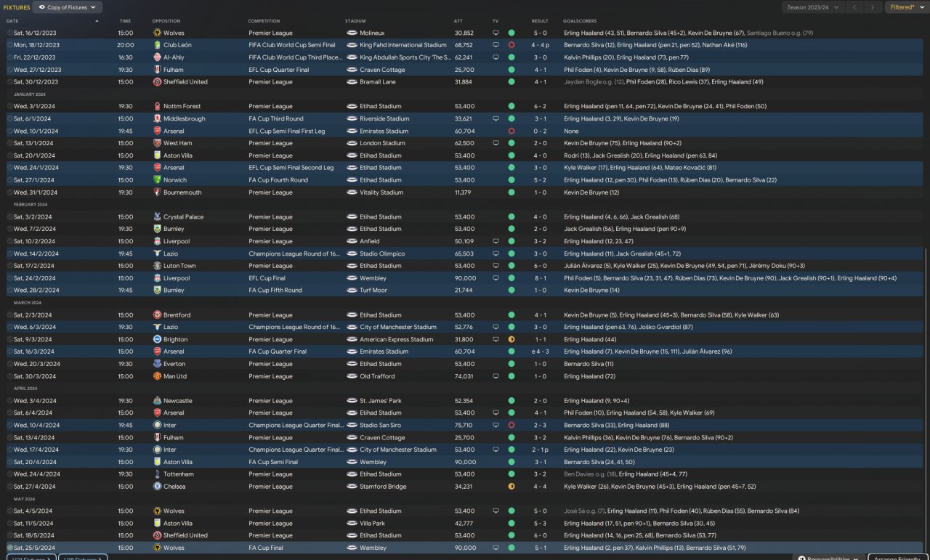Toggle the selection circle for Sat, 16/12/2023 row
The width and height of the screenshot is (930, 560).
(x=9, y=33)
